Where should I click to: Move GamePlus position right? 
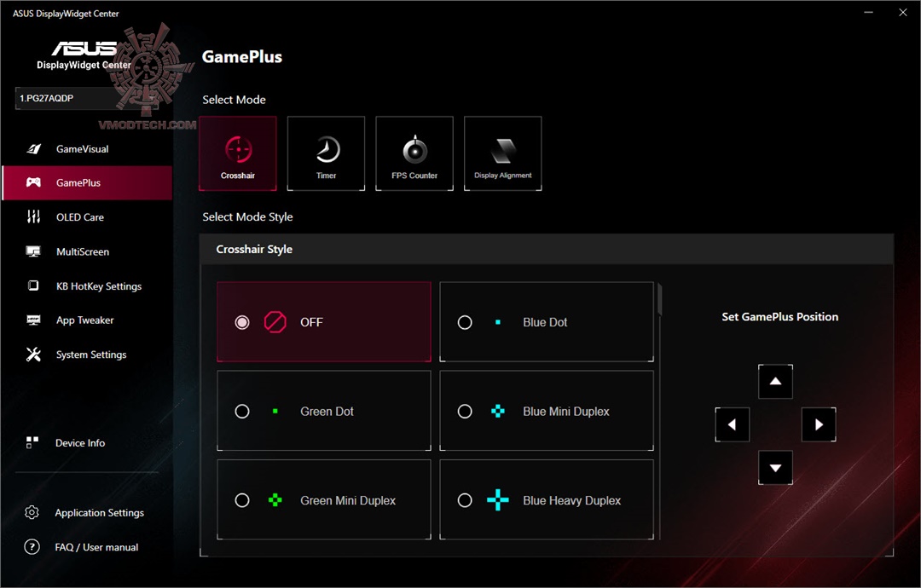[819, 424]
